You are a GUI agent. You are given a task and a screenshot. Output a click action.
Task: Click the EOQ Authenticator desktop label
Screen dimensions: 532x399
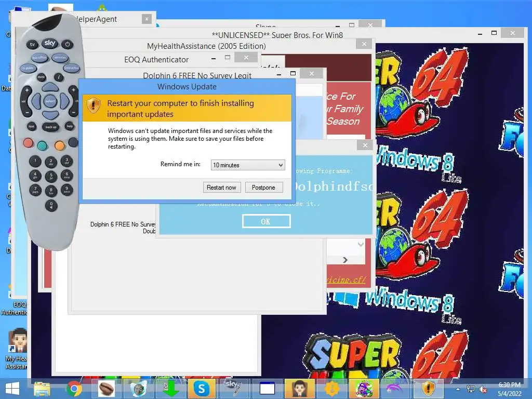click(14, 308)
